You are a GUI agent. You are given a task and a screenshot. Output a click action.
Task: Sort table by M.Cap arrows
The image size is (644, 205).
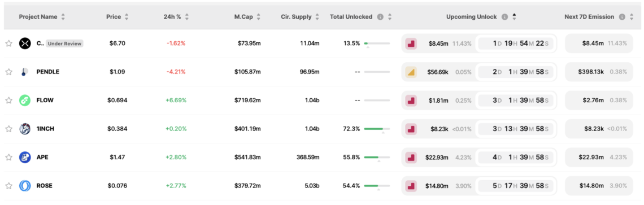[258, 17]
